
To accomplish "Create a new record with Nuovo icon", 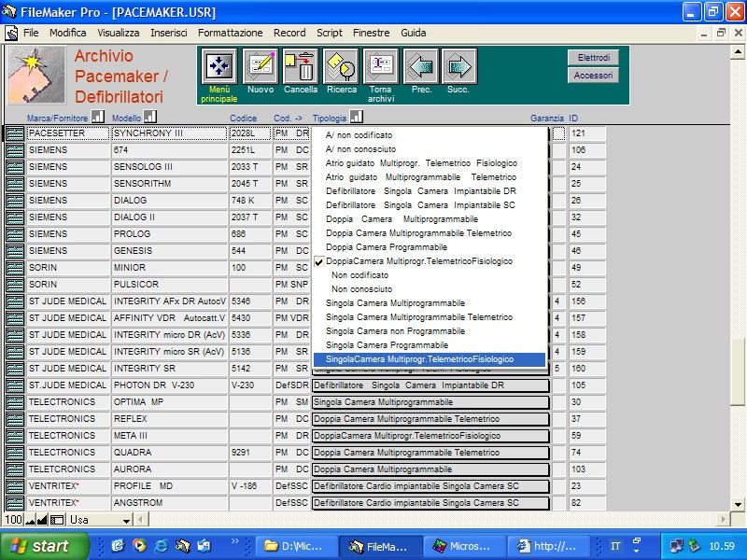I will pyautogui.click(x=261, y=67).
